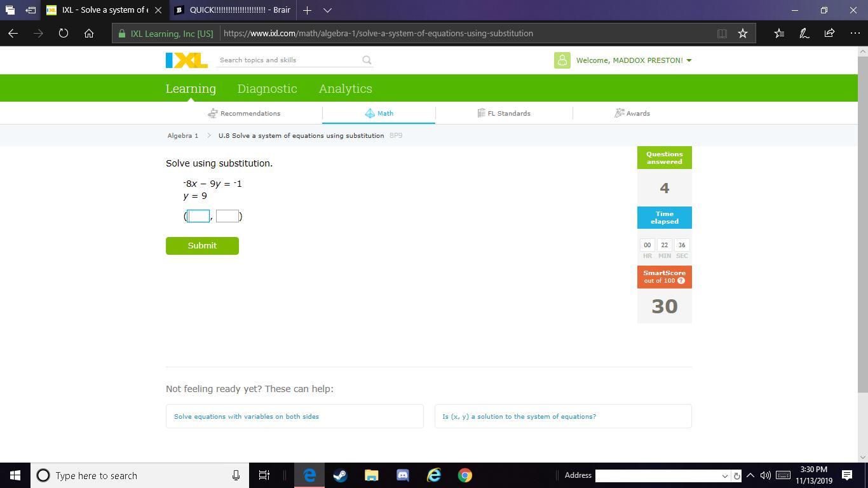Click the y-value answer box

coord(227,216)
